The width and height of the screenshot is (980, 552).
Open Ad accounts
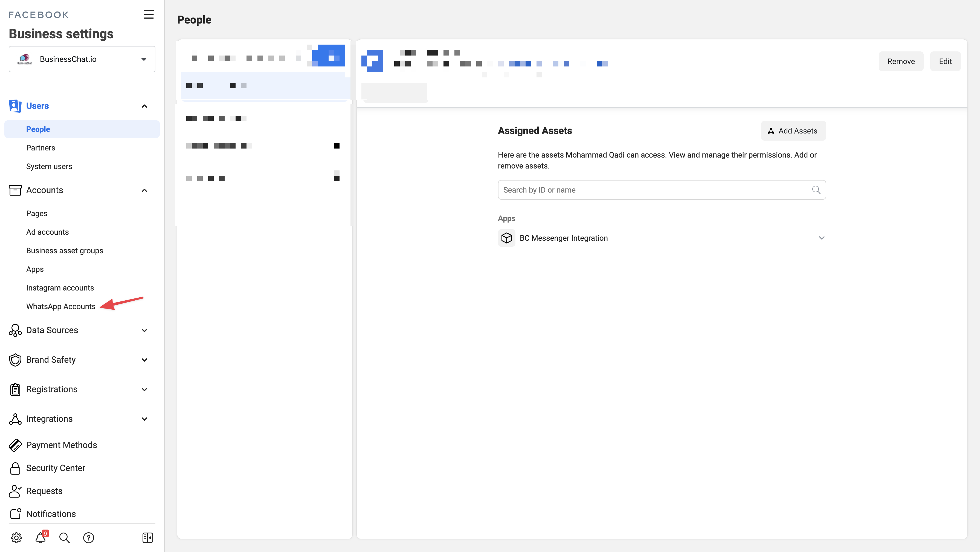(48, 232)
